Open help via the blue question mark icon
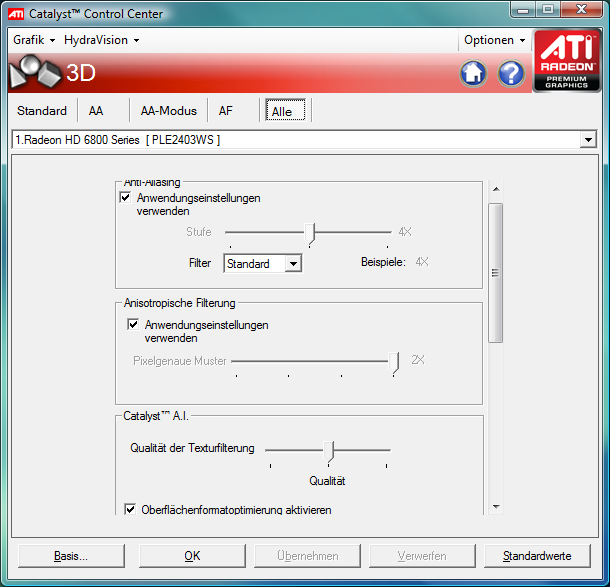Image resolution: width=610 pixels, height=587 pixels. [x=511, y=73]
